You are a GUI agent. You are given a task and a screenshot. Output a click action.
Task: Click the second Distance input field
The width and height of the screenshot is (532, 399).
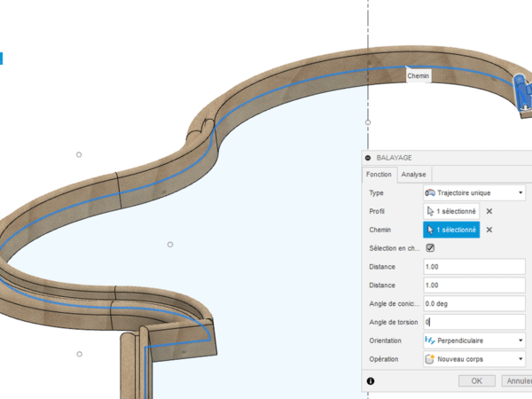(x=474, y=286)
